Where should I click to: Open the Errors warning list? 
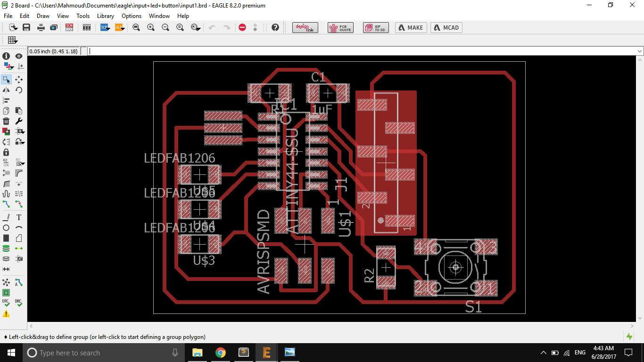pos(6,313)
